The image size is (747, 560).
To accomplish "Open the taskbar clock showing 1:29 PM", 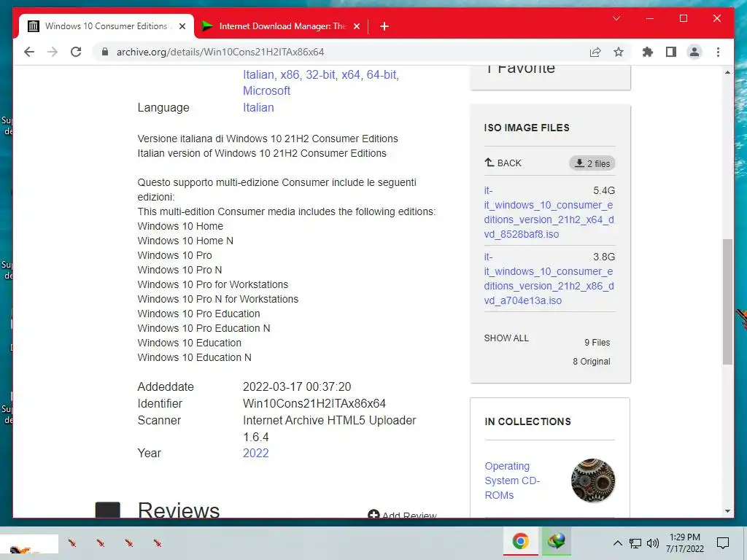I will tap(684, 542).
